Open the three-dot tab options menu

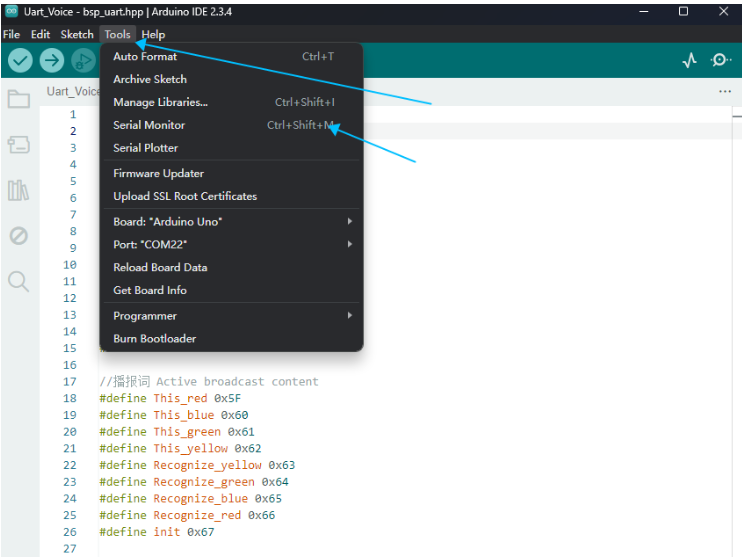pyautogui.click(x=724, y=91)
